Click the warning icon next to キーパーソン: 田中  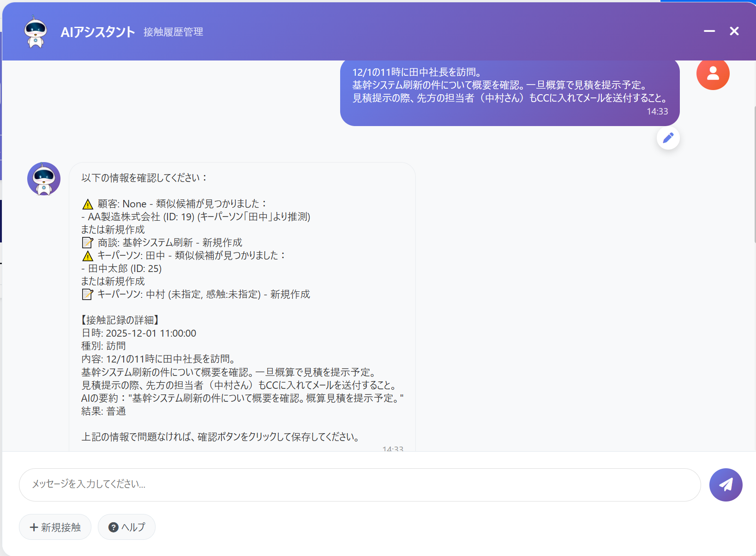coord(88,256)
